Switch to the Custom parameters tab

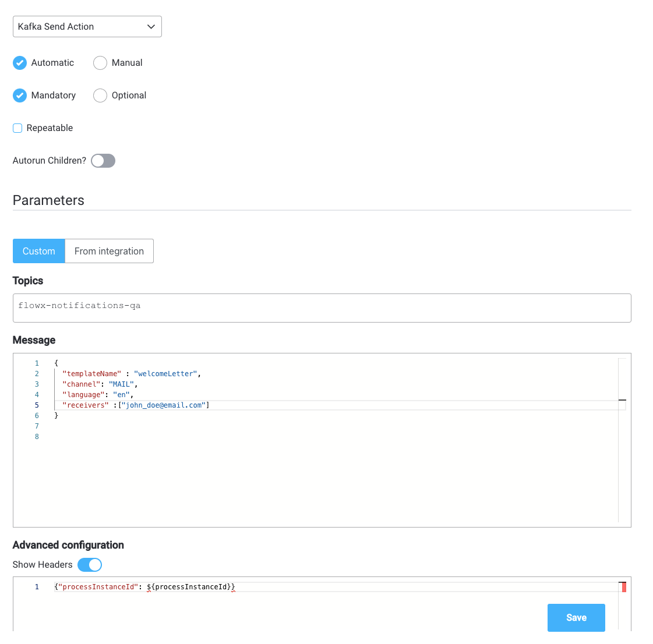(38, 251)
